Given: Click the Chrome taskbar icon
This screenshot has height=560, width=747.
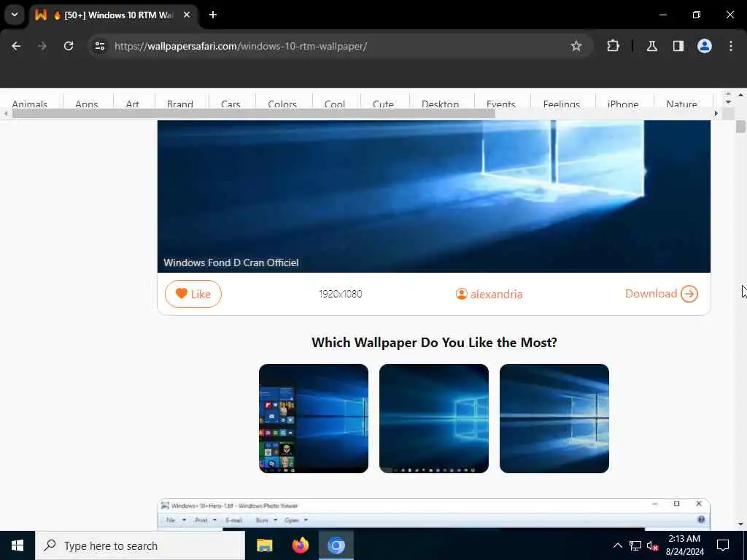Looking at the screenshot, I should 336,545.
